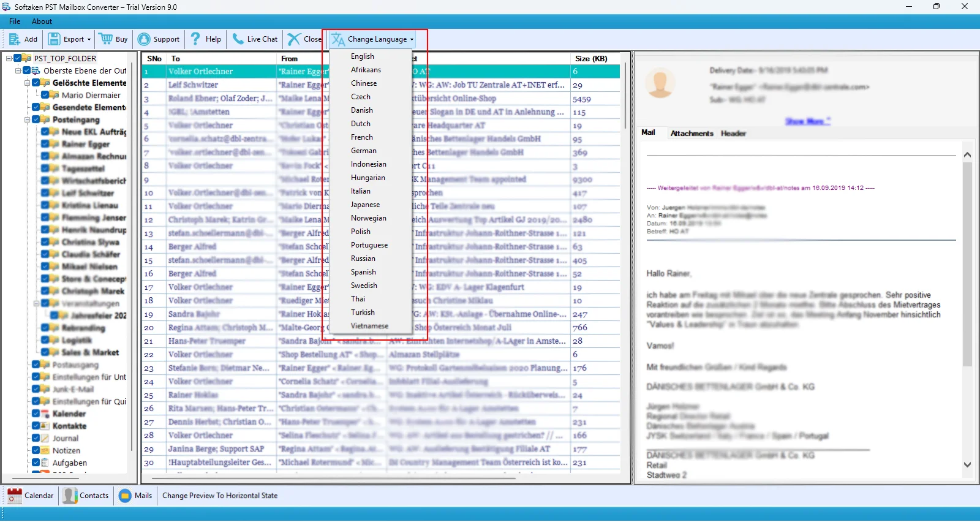The width and height of the screenshot is (980, 522).
Task: Sort by the To column header
Action: [222, 59]
